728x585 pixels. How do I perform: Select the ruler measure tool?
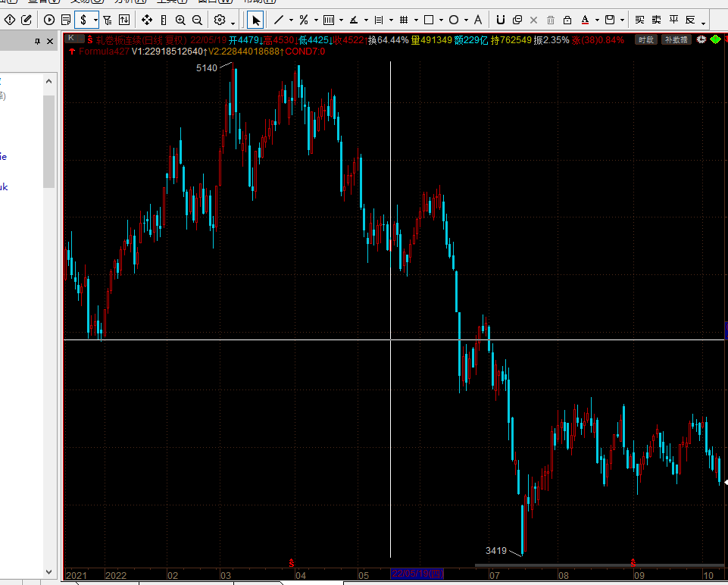pos(164,20)
